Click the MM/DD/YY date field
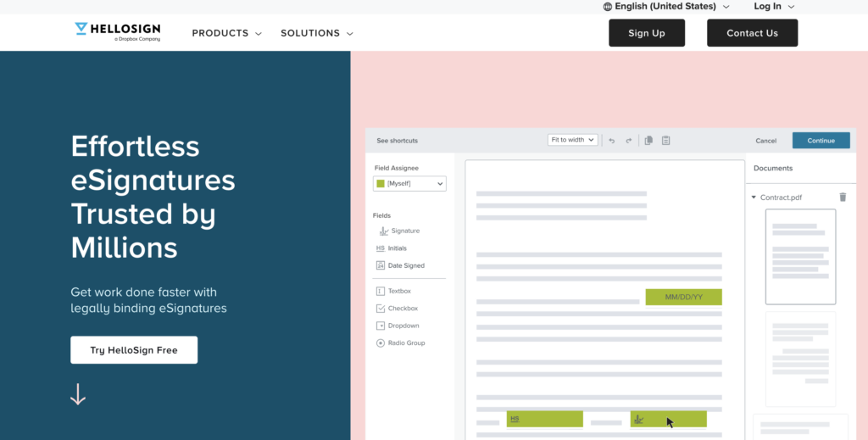Image resolution: width=868 pixels, height=440 pixels. click(x=684, y=298)
